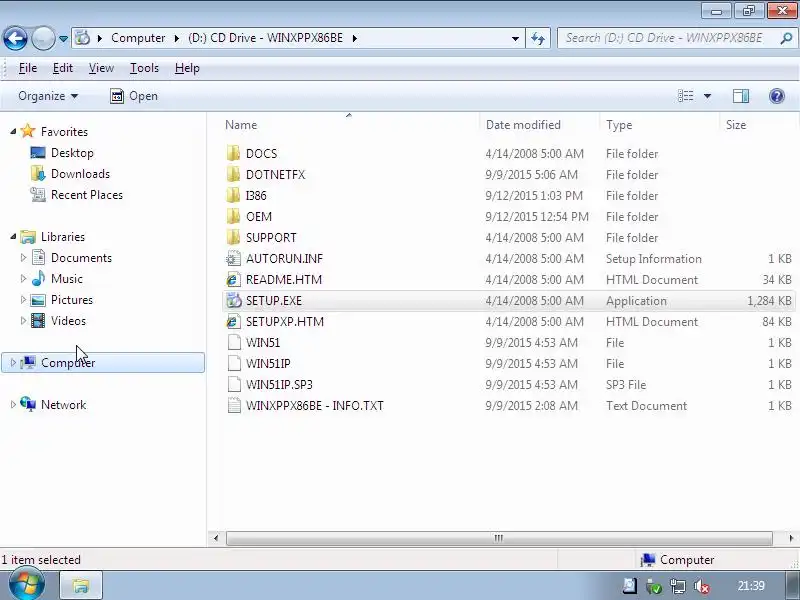Click the Documents library icon
Screen dimensions: 800x600
click(x=38, y=258)
